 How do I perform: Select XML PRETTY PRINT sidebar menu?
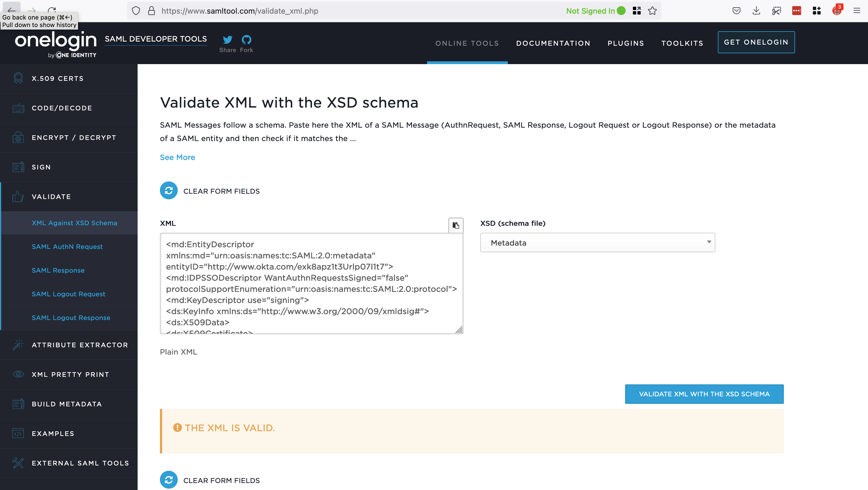tap(69, 374)
